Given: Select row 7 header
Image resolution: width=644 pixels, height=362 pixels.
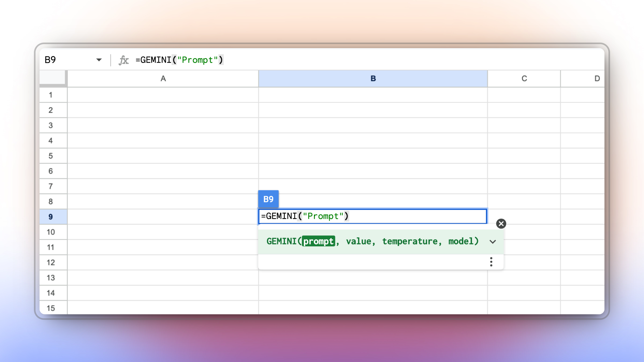Looking at the screenshot, I should point(53,186).
